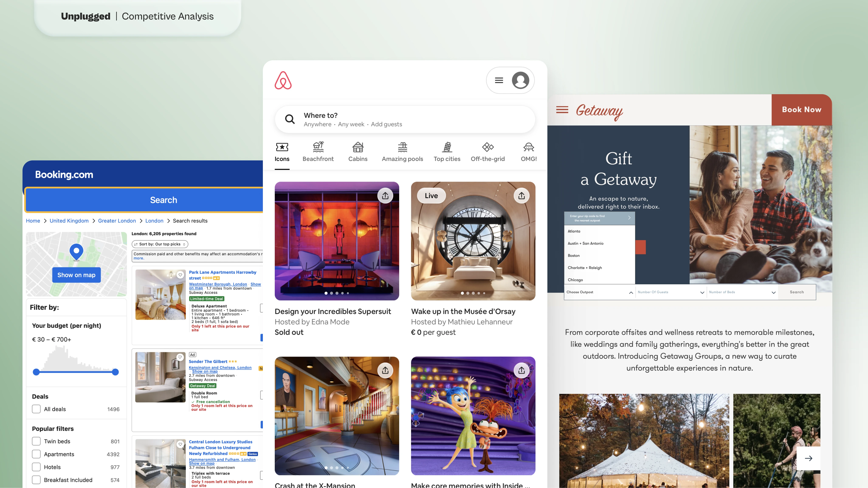The width and height of the screenshot is (868, 488).
Task: Click the zip code field arrow icon
Action: point(629,218)
